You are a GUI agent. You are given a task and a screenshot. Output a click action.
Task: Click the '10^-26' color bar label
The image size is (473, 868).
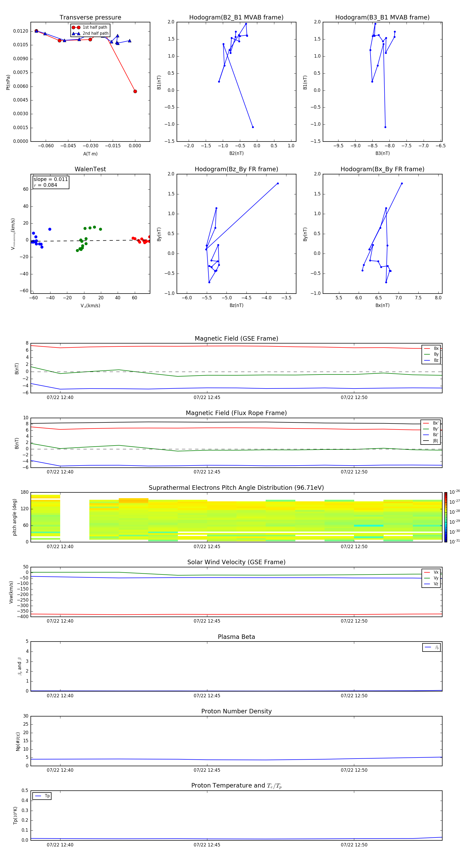click(455, 492)
